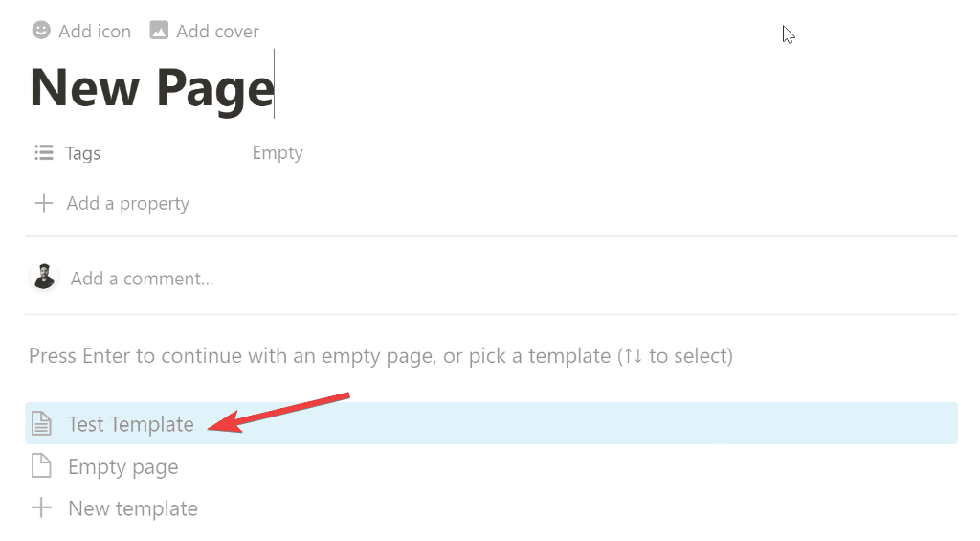The image size is (980, 541).
Task: Choose the New template option
Action: point(133,508)
